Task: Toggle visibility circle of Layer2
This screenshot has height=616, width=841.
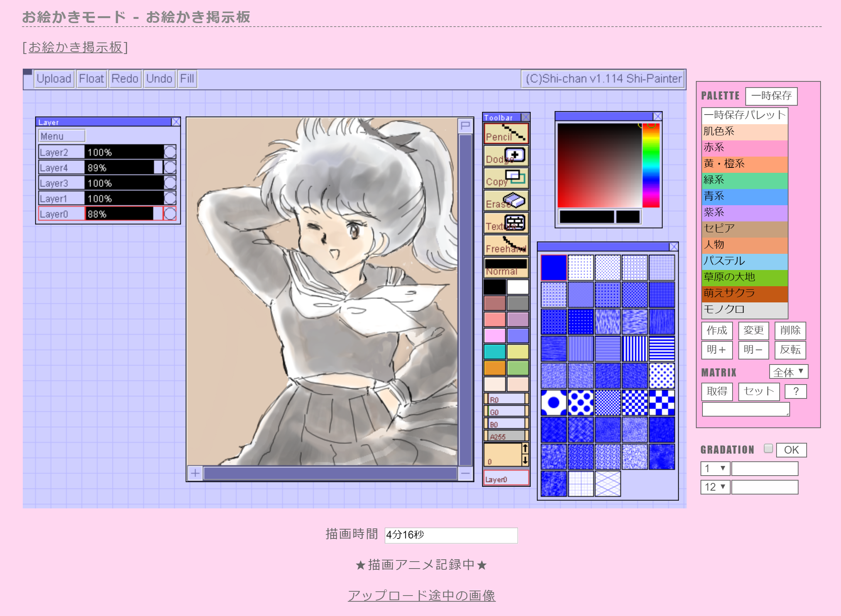Action: tap(170, 152)
